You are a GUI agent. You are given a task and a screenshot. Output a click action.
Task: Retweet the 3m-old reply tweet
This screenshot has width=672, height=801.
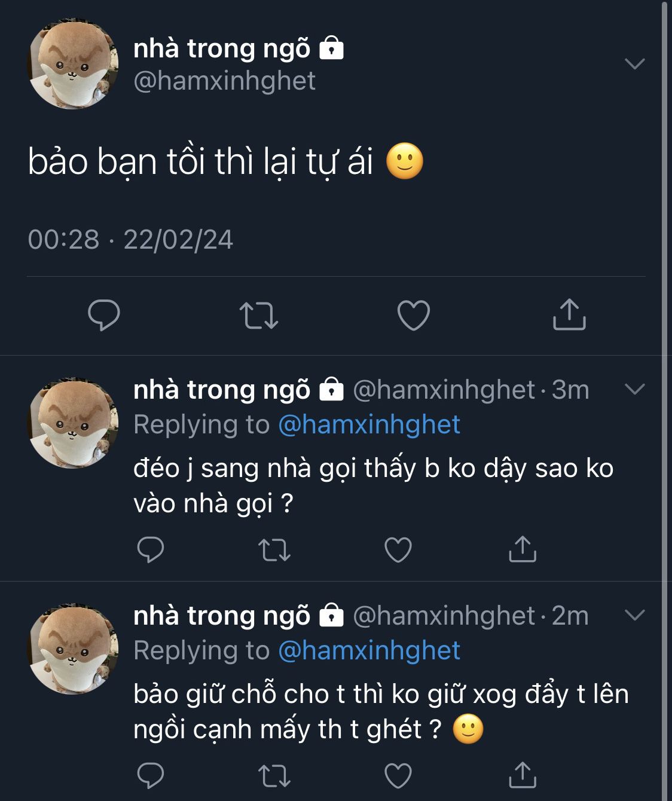coord(274,550)
